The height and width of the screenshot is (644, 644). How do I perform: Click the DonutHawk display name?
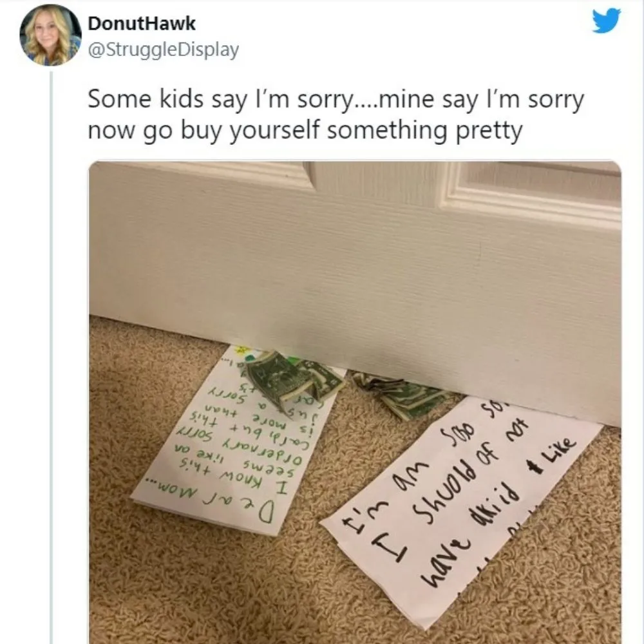(x=142, y=23)
